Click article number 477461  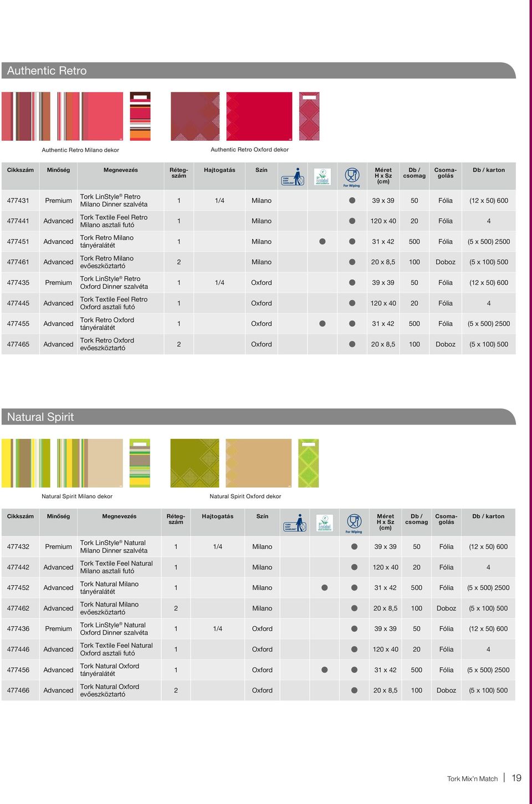pyautogui.click(x=18, y=262)
